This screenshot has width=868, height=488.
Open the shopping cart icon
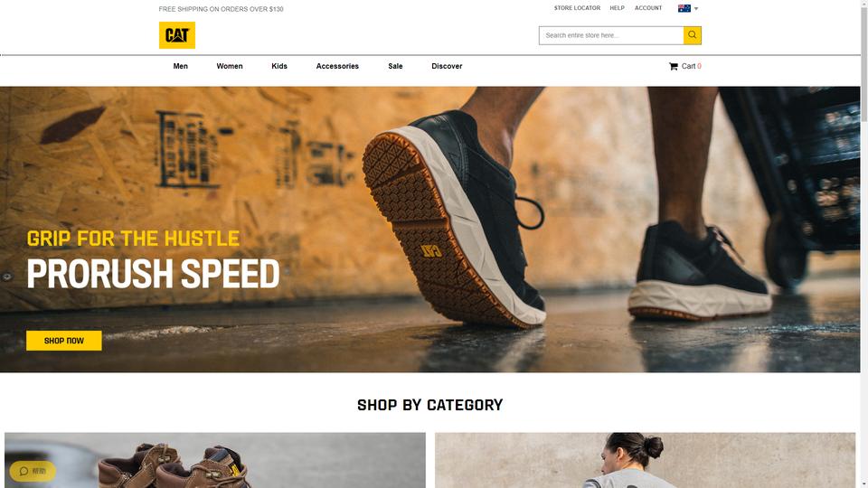click(x=673, y=66)
